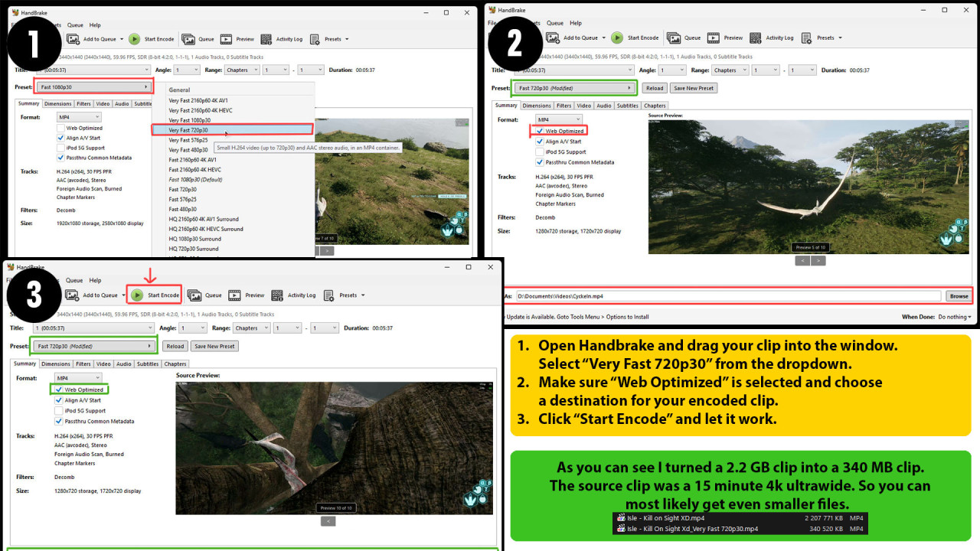Click Presets icon in bottom-left window toolbar

coord(328,295)
